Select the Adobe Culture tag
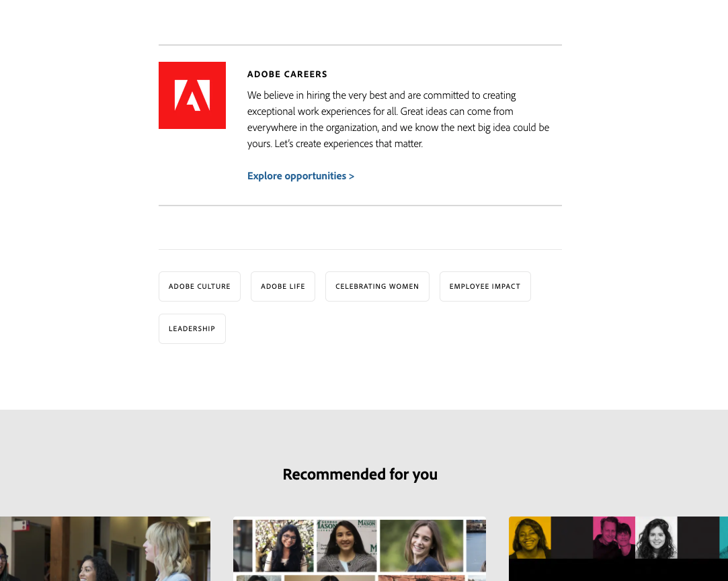 200,286
